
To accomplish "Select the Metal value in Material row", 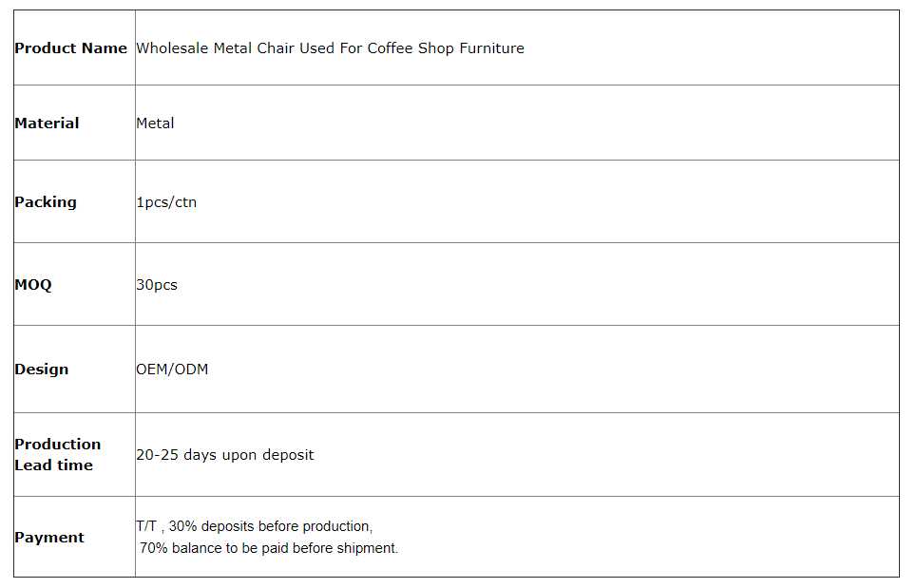I will 155,123.
